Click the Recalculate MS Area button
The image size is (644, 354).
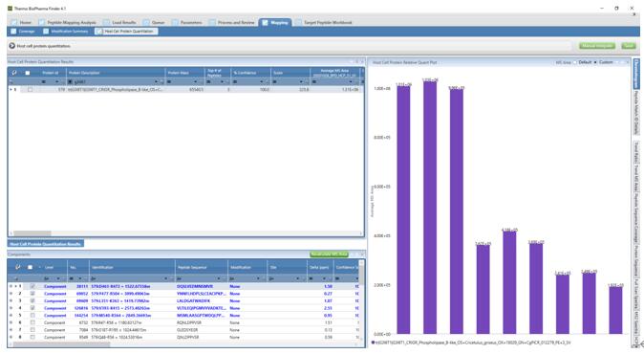(329, 254)
